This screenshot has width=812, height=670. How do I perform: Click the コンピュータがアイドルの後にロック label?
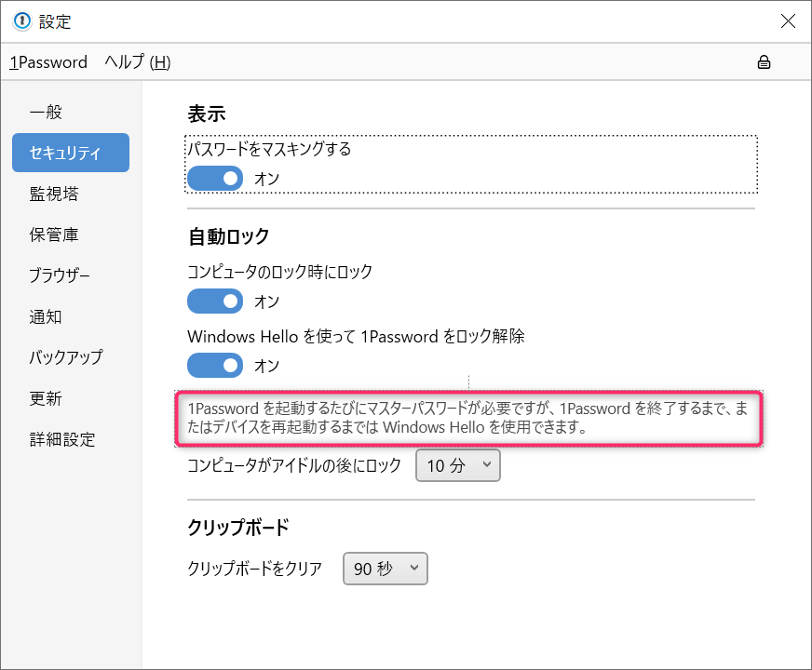pos(294,465)
